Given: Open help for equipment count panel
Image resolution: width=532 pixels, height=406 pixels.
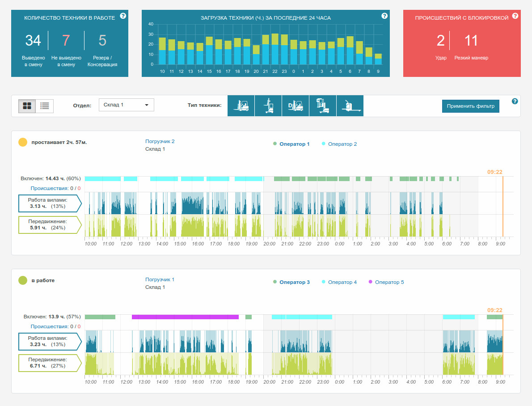Looking at the screenshot, I should pos(123,16).
